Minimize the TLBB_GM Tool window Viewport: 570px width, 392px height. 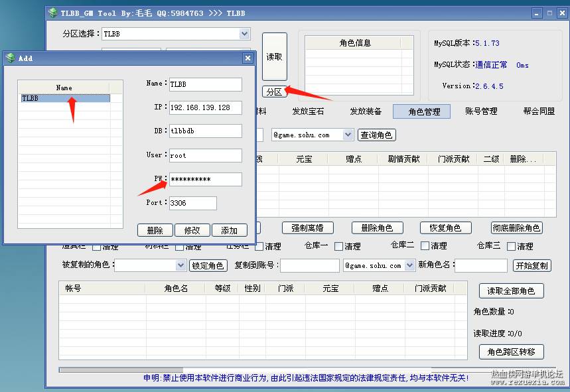click(x=537, y=13)
